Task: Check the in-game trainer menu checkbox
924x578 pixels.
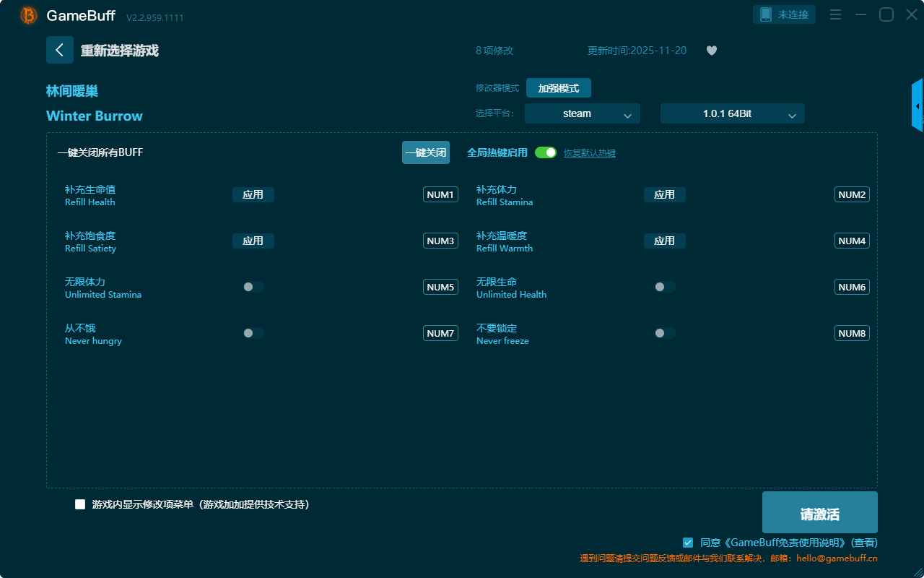Action: click(x=80, y=504)
